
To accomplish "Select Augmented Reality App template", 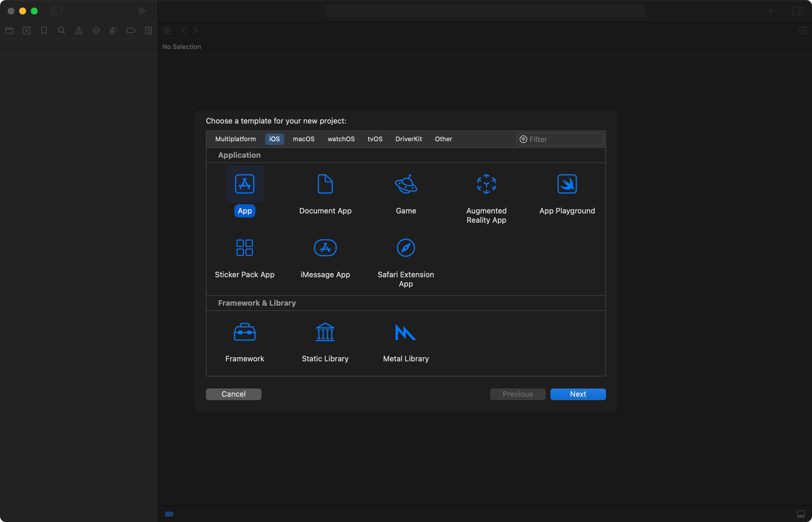I will pos(486,184).
